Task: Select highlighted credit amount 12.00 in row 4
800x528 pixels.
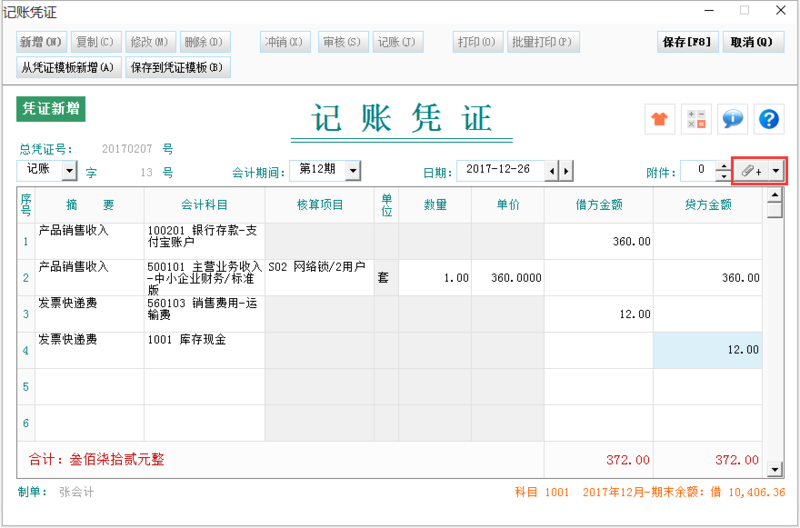Action: click(x=708, y=350)
